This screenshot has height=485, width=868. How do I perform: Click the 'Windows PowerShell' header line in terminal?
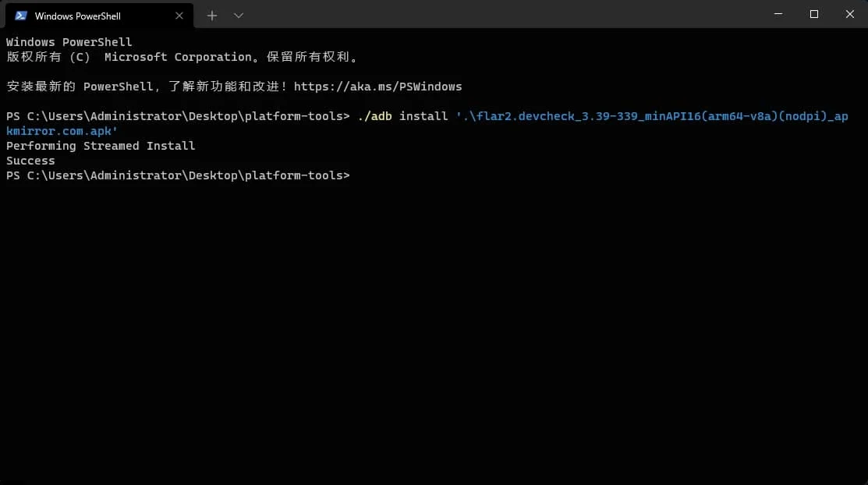tap(69, 42)
